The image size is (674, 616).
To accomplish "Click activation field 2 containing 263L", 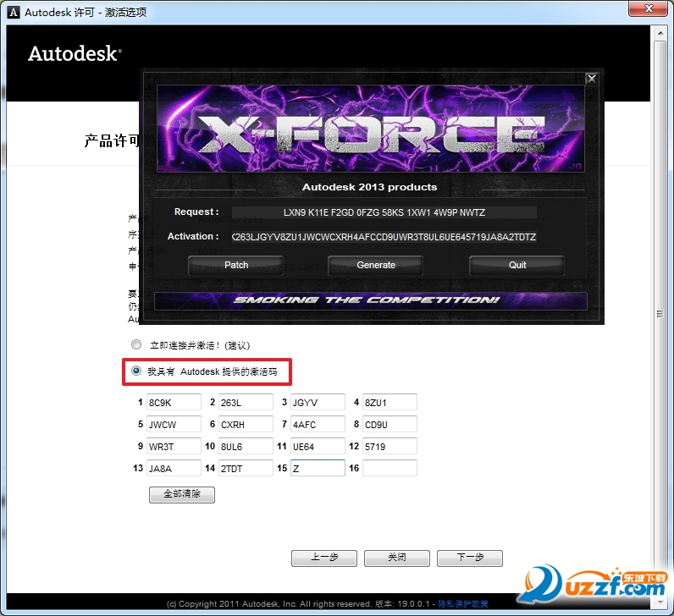I will pyautogui.click(x=246, y=402).
